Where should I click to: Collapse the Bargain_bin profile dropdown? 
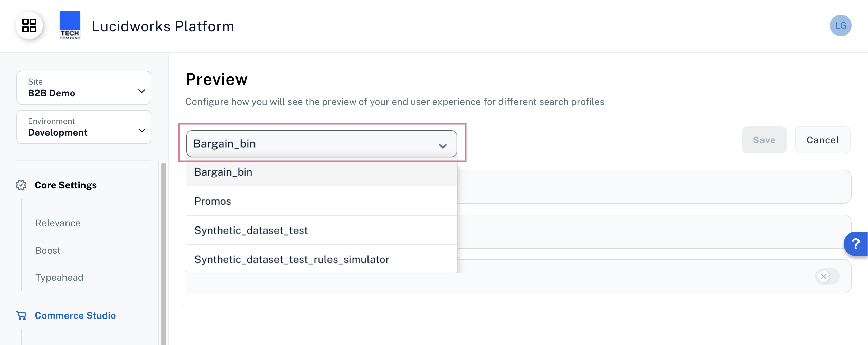click(x=321, y=144)
